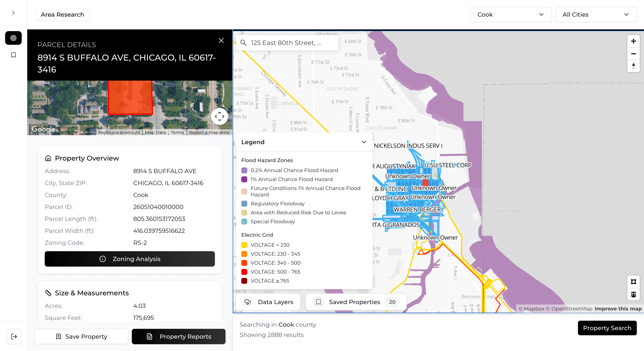Click the Acres value 4.03

click(x=139, y=306)
